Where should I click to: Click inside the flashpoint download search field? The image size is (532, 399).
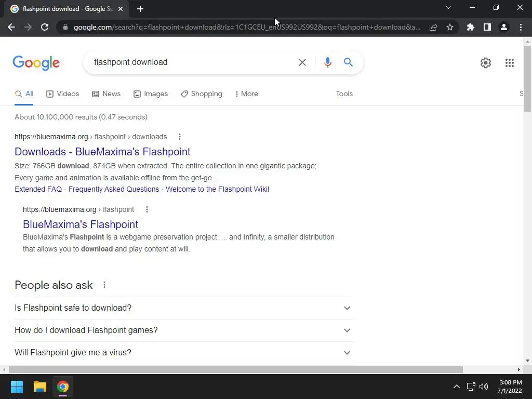tap(190, 62)
